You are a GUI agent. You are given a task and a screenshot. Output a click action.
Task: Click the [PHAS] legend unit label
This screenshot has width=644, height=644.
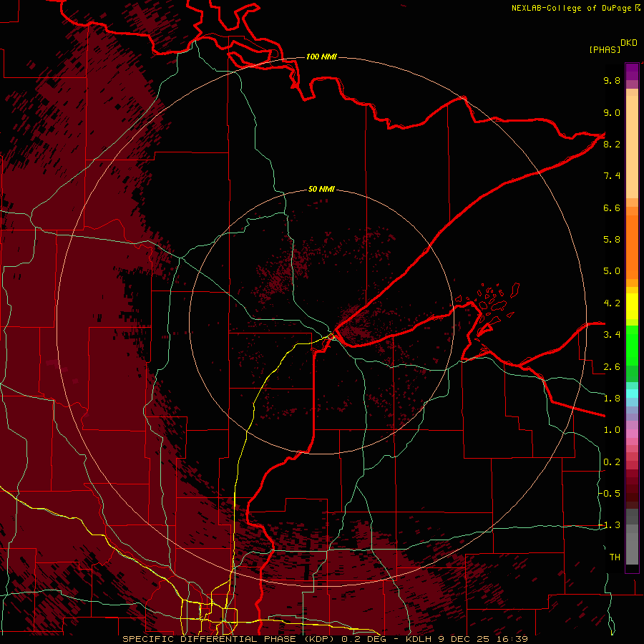point(605,49)
